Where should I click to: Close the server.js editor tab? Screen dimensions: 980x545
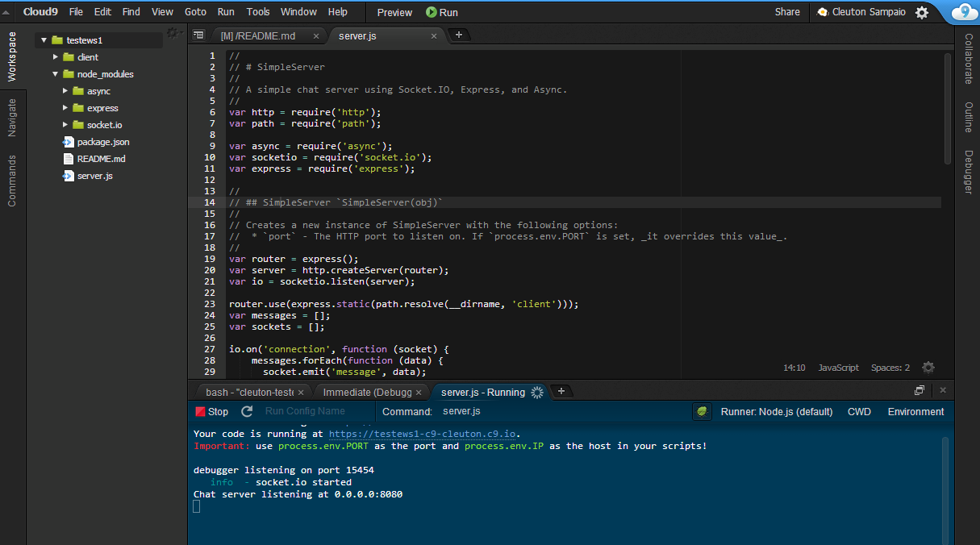pyautogui.click(x=434, y=36)
